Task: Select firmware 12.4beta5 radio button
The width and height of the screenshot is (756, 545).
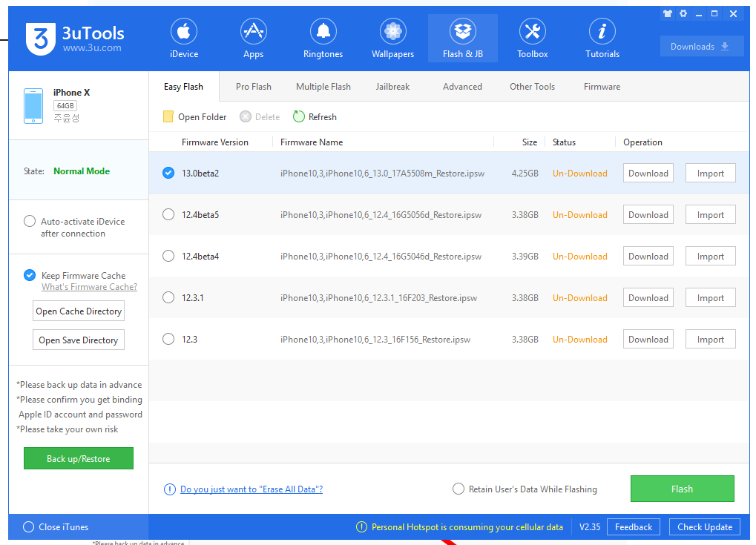Action: point(168,214)
